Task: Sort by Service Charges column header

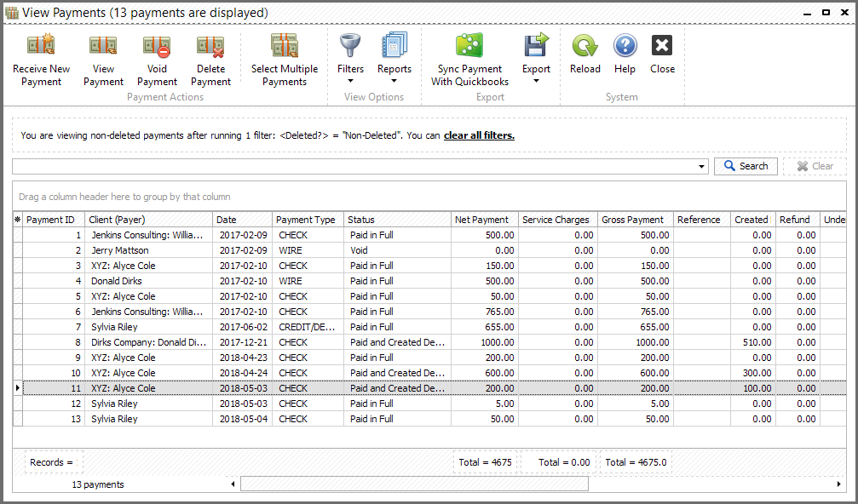Action: click(557, 220)
